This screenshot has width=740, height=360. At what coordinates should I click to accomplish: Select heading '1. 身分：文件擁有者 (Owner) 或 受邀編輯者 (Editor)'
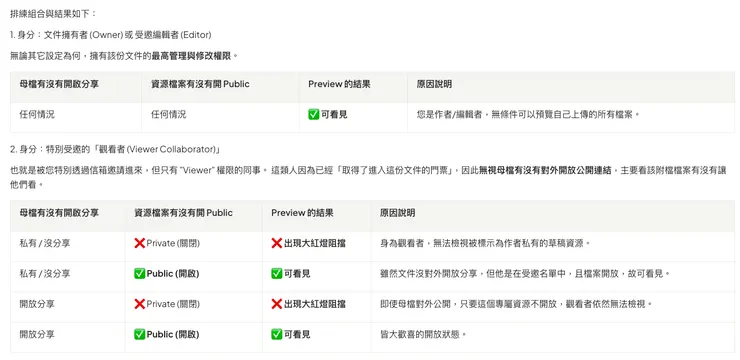[111, 35]
